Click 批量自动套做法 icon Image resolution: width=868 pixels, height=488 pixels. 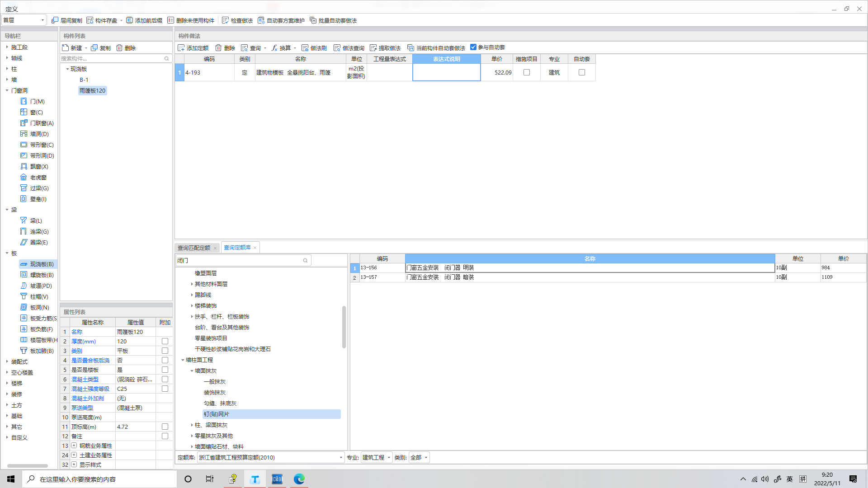(x=313, y=20)
